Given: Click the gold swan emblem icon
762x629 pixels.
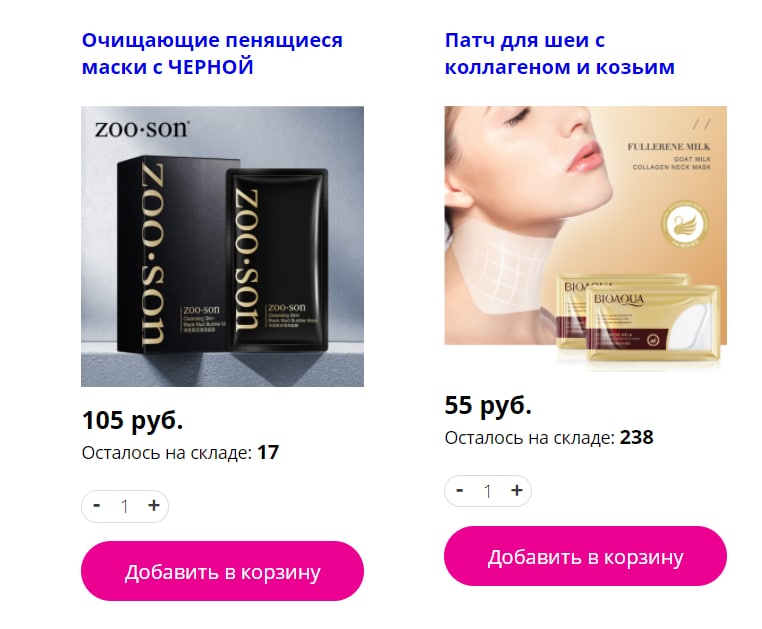Looking at the screenshot, I should point(685,224).
